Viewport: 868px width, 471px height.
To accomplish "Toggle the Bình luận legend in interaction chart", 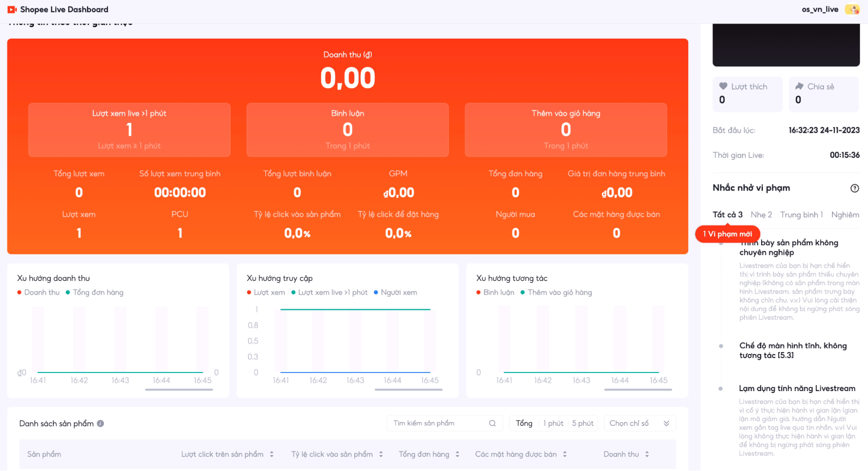I will [495, 292].
